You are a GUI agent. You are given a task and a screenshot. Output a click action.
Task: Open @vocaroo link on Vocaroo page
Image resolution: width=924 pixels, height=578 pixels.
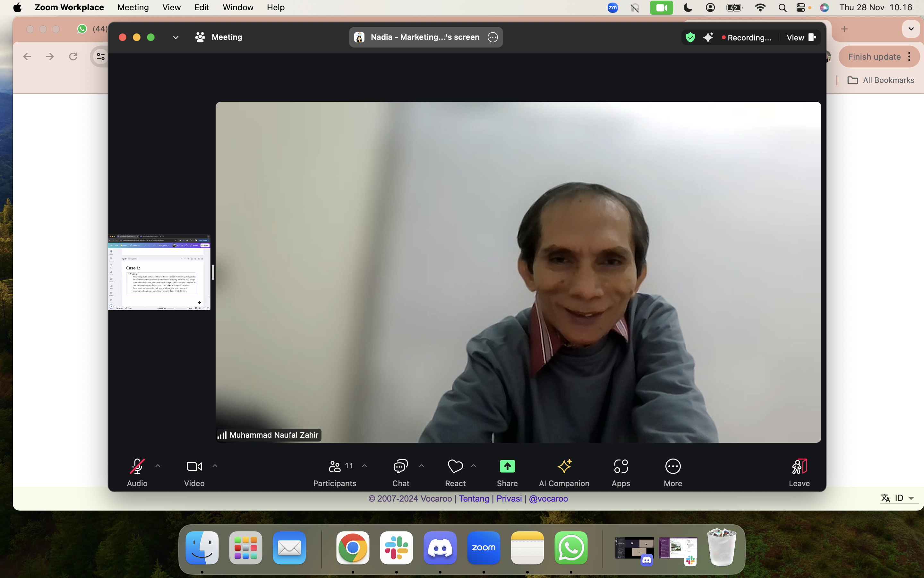[548, 498]
